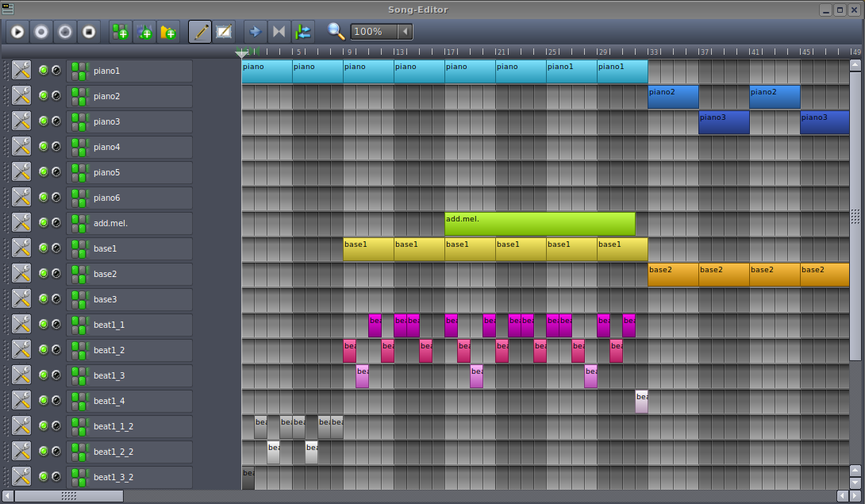The width and height of the screenshot is (865, 504).
Task: Open track operations for beat1_2
Action: point(21,350)
